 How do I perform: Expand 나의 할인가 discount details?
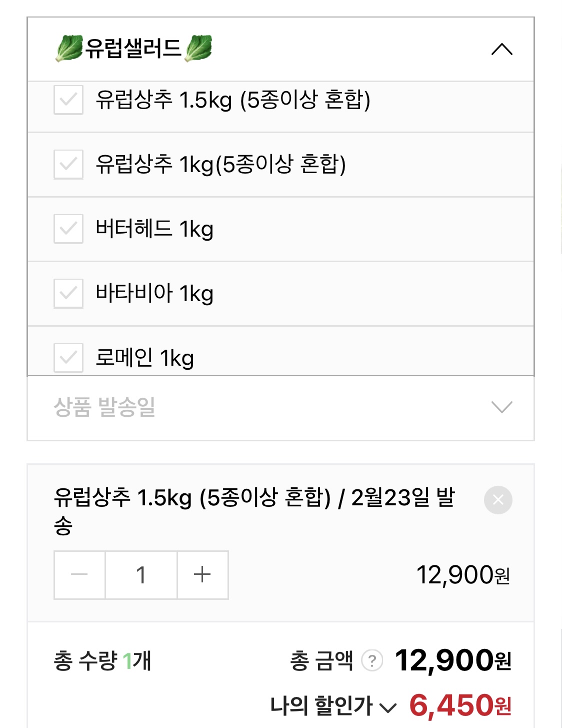[x=388, y=707]
